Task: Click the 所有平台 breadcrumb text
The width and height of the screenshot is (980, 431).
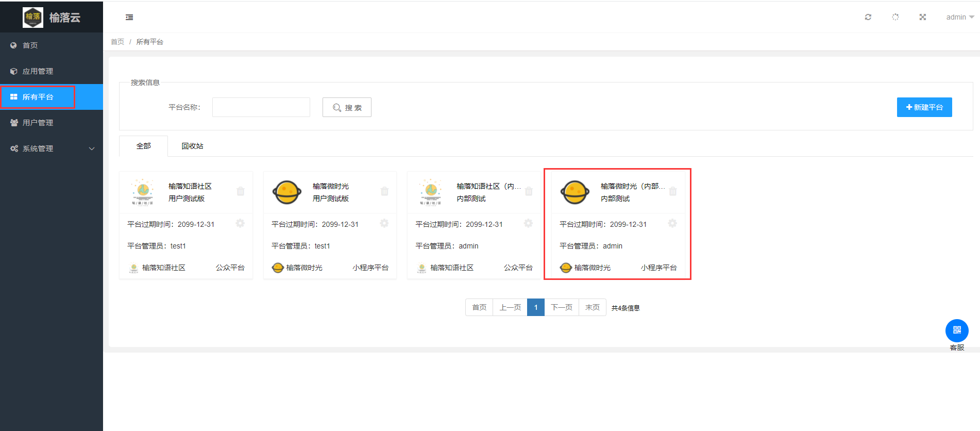Action: pos(150,42)
